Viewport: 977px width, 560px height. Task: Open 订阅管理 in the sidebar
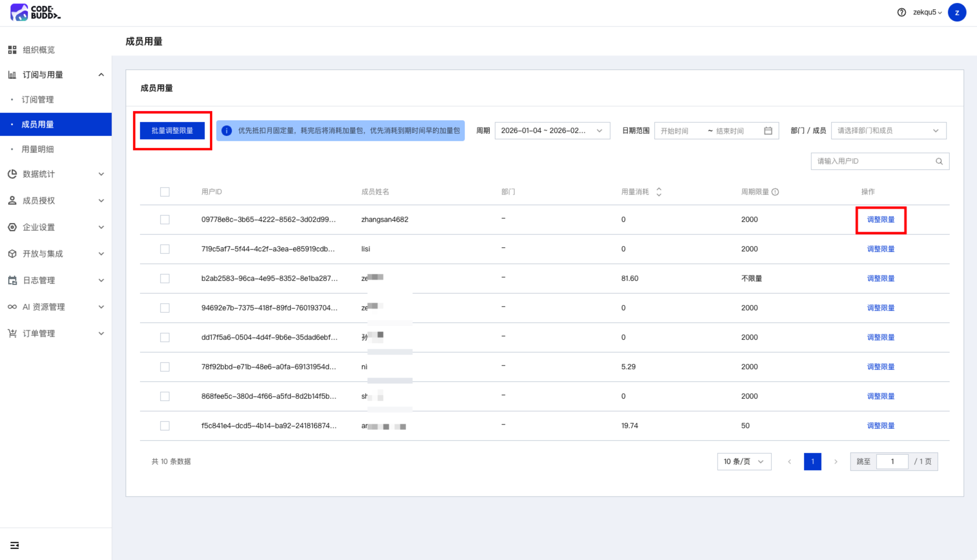click(38, 99)
